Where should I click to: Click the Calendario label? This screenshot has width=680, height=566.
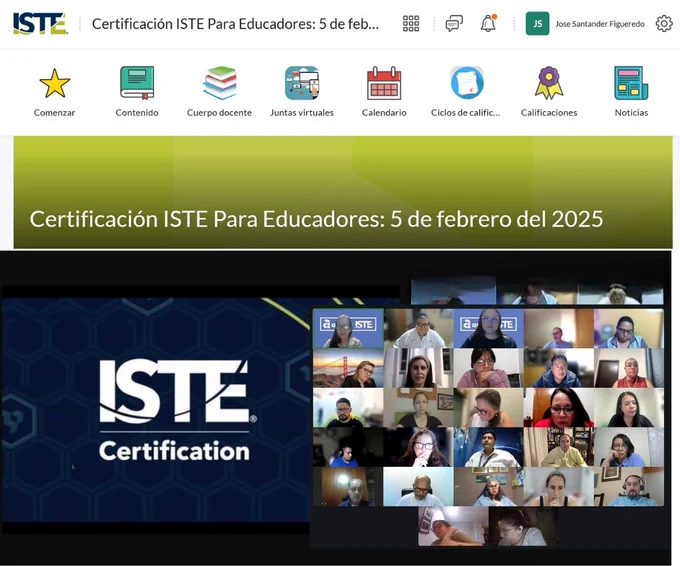click(x=384, y=113)
